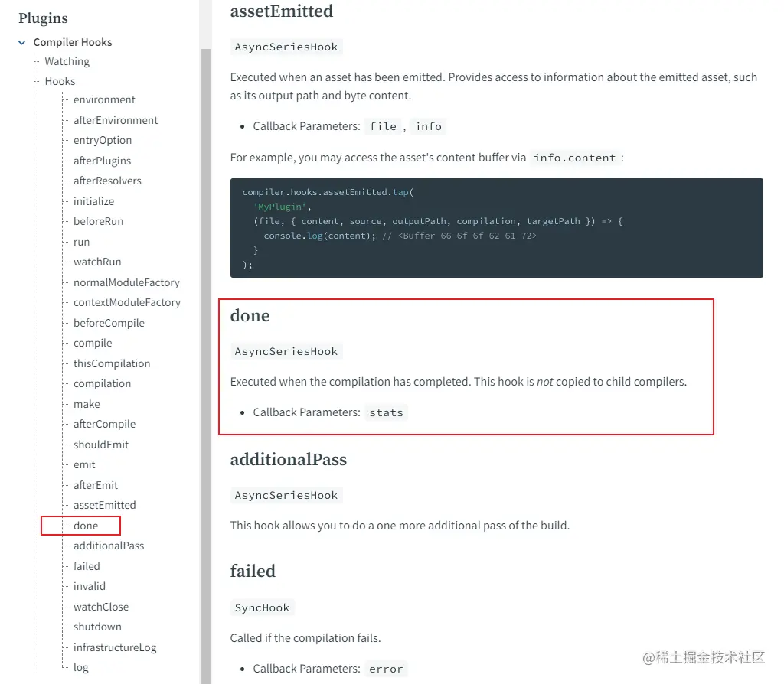Select infrastructureLog in sidebar
The height and width of the screenshot is (684, 784).
pyautogui.click(x=115, y=647)
